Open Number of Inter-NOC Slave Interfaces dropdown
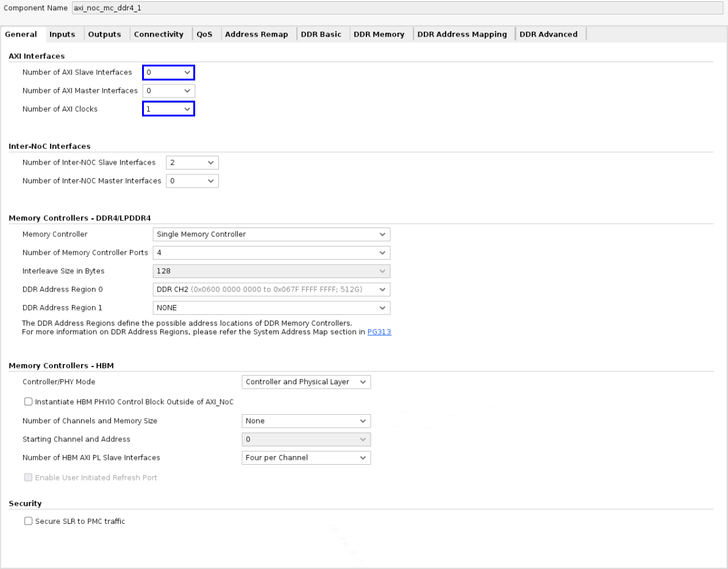The image size is (728, 569). pos(192,163)
